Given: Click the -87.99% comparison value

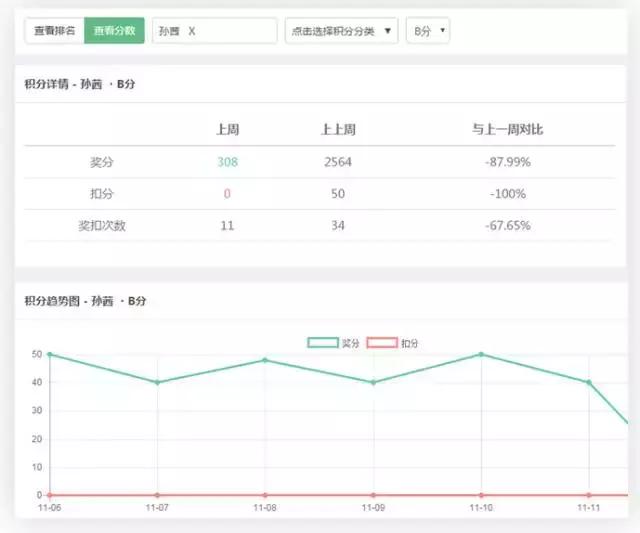Looking at the screenshot, I should (507, 162).
